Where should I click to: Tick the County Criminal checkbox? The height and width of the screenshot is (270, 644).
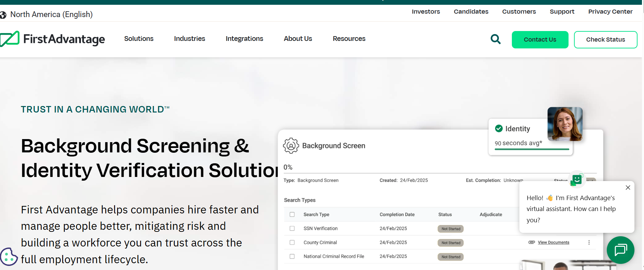(x=292, y=242)
